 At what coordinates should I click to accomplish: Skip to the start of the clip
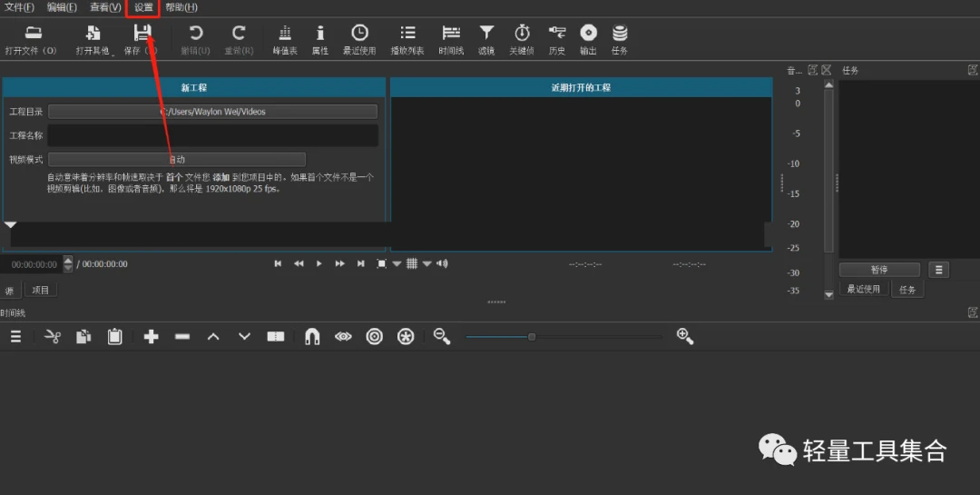click(x=278, y=263)
